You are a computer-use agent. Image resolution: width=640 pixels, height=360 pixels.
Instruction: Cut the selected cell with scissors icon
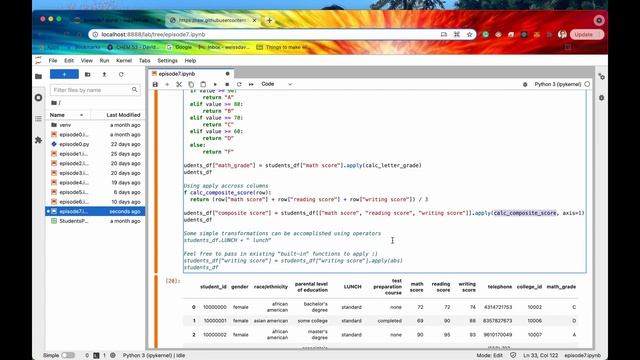[x=179, y=84]
